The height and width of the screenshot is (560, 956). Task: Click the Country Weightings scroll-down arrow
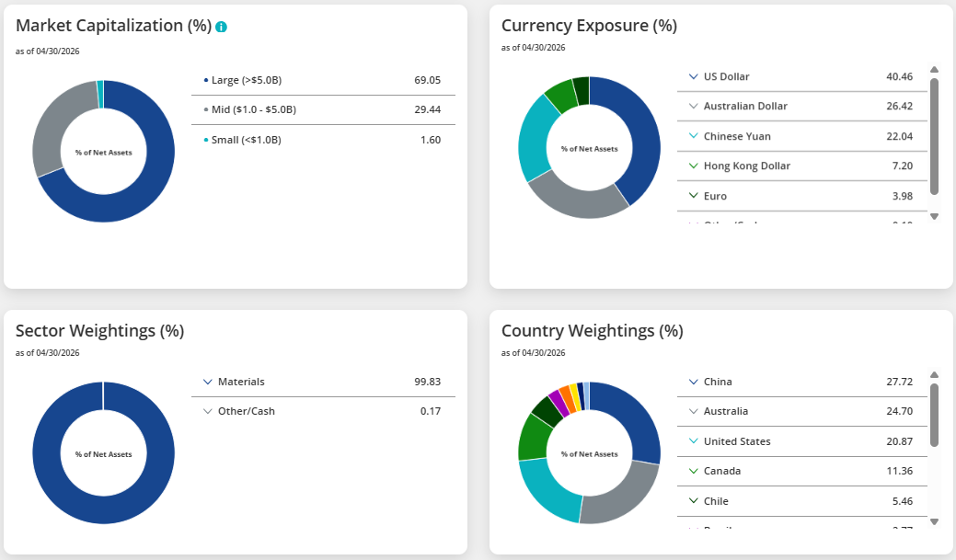tap(934, 521)
